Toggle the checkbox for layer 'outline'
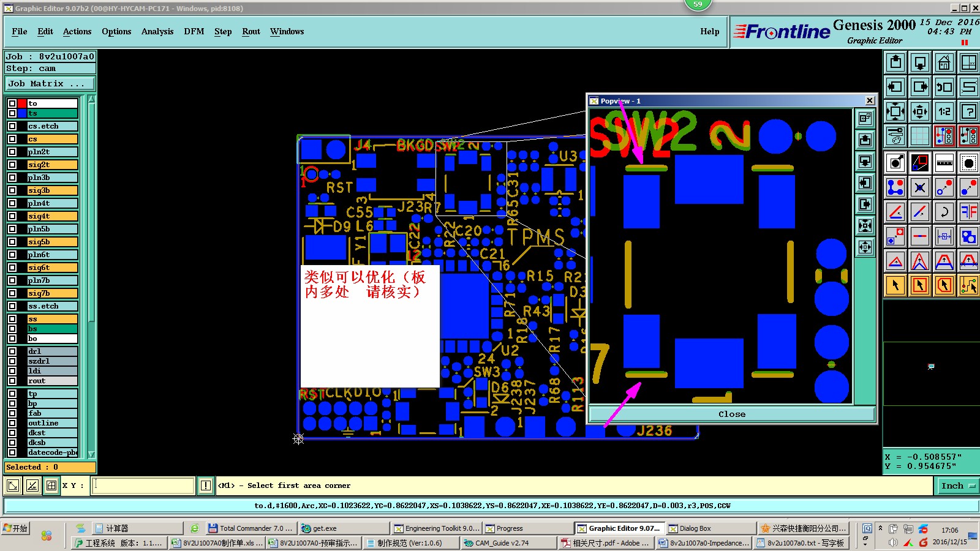The height and width of the screenshot is (551, 980). pos(12,423)
